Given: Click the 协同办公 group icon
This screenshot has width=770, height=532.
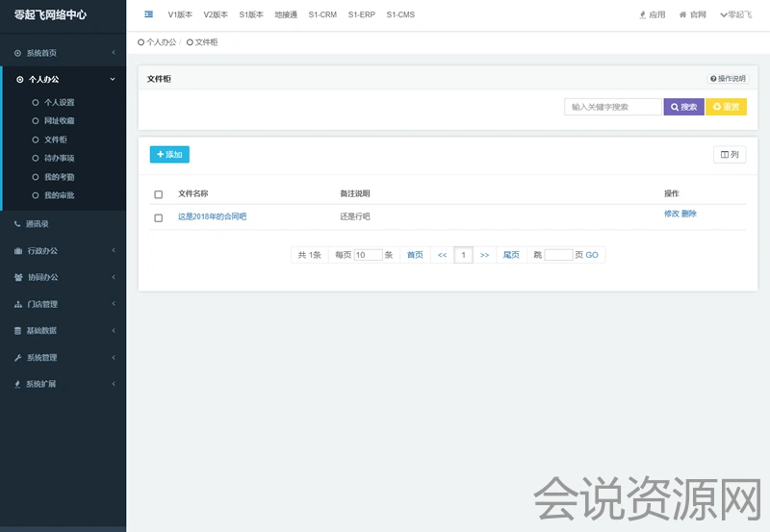Looking at the screenshot, I should click(x=18, y=278).
